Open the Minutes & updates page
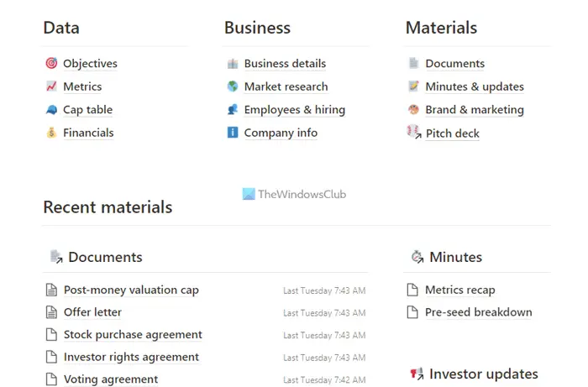 (475, 86)
